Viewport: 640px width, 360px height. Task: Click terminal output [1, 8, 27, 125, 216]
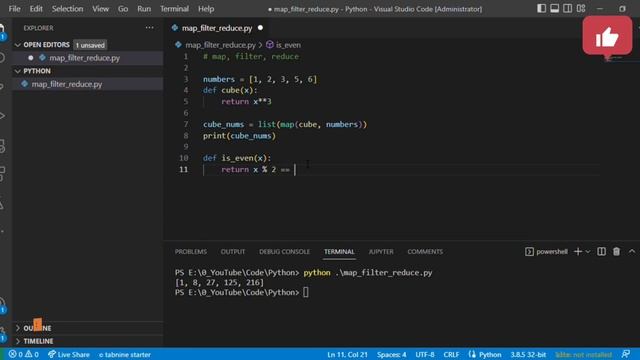tap(219, 282)
